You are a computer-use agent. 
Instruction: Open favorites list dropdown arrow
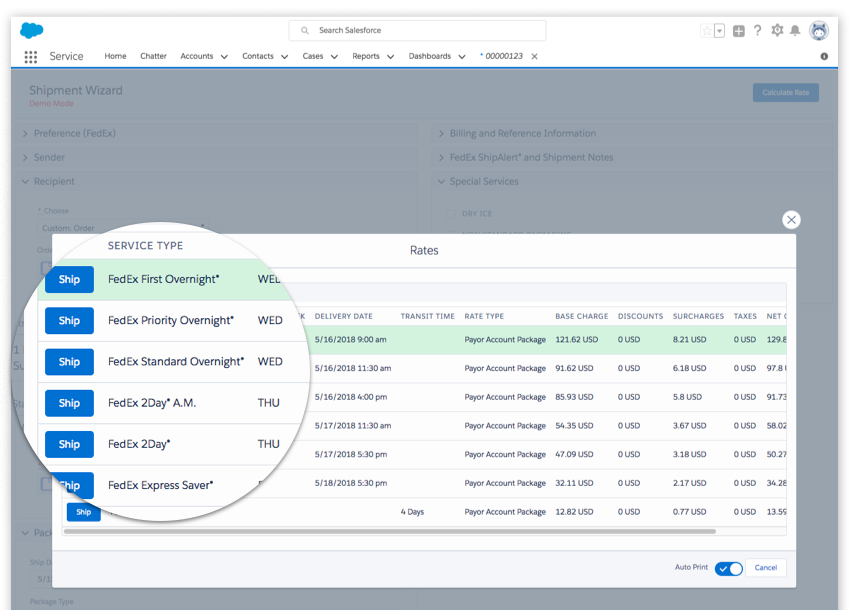720,31
